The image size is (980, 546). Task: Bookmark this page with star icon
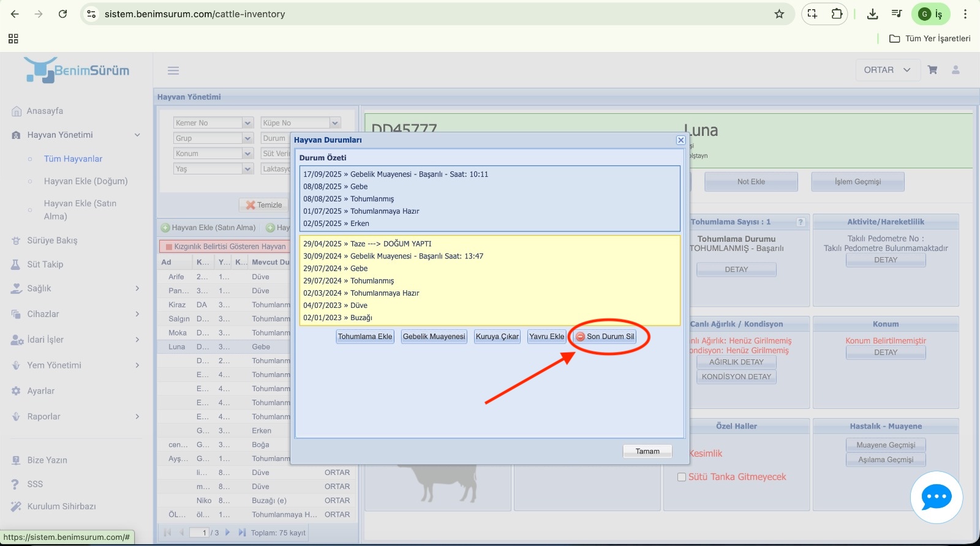[779, 14]
